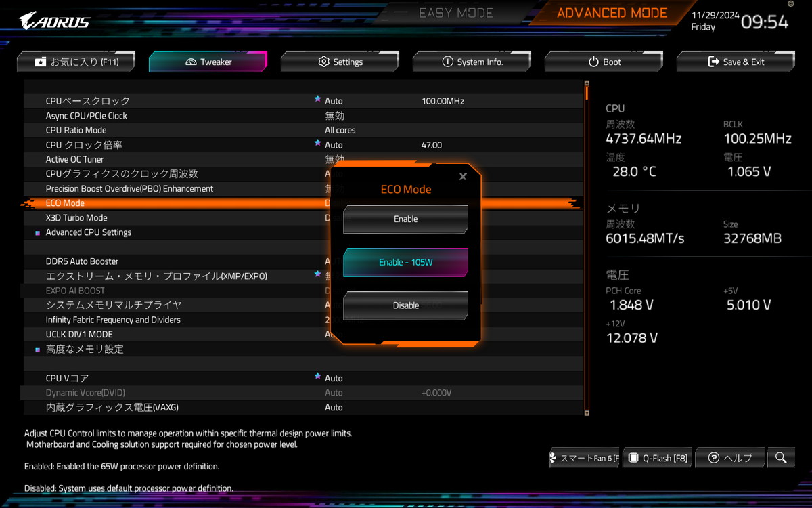Viewport: 812px width, 508px height.
Task: Click the gear icon in top-right corner
Action: point(791,4)
